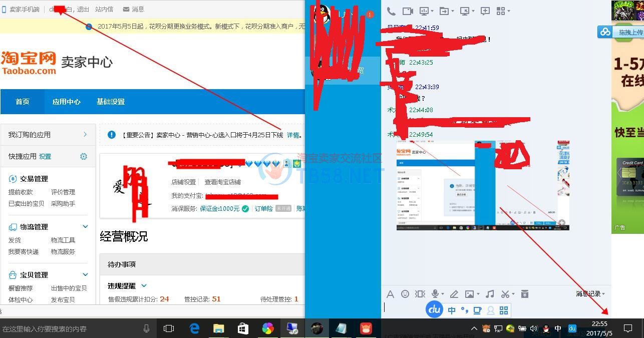Click the presentation screen icon in QQ toolbar
Image resolution: width=644 pixels, height=338 pixels.
(424, 11)
